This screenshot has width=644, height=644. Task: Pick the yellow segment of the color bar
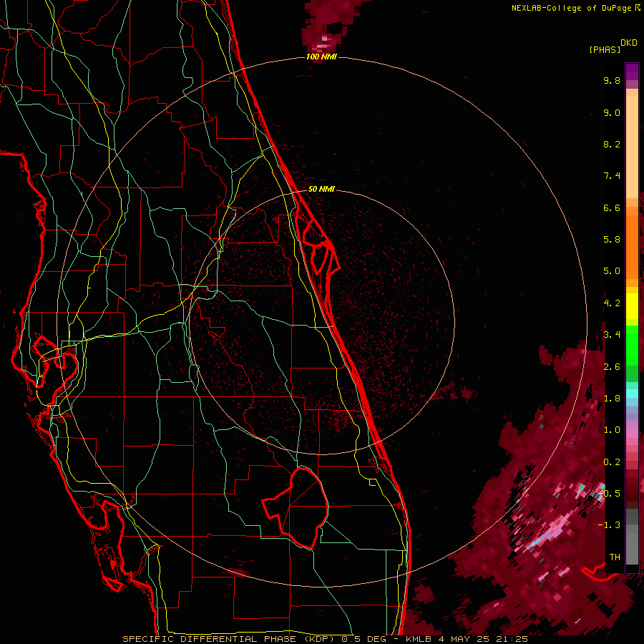click(632, 306)
